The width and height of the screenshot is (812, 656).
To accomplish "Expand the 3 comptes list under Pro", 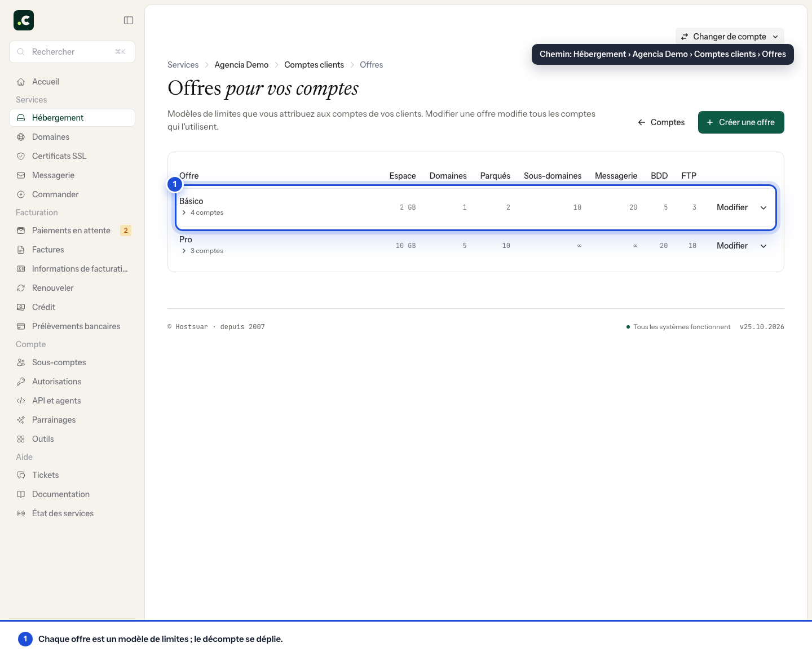I will [x=202, y=251].
